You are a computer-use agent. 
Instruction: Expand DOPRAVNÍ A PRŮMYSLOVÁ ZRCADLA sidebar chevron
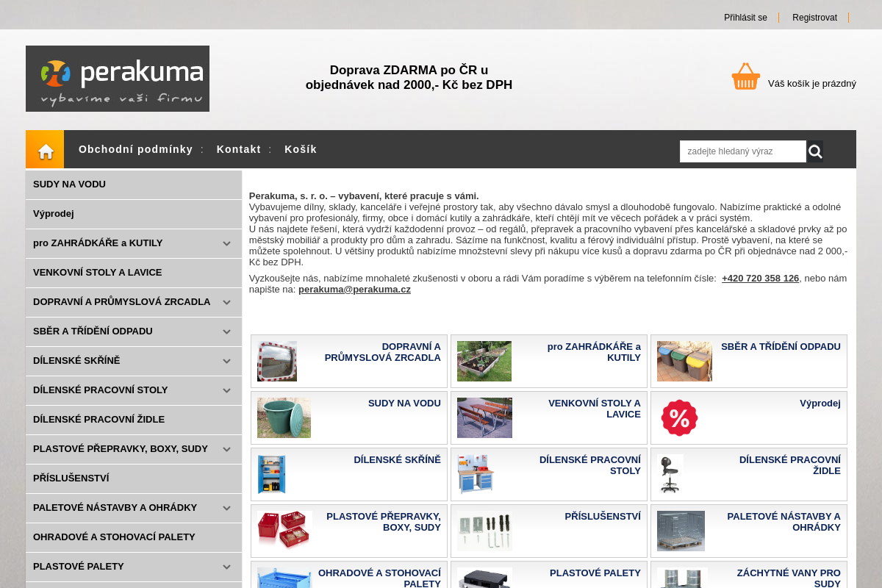pos(227,302)
